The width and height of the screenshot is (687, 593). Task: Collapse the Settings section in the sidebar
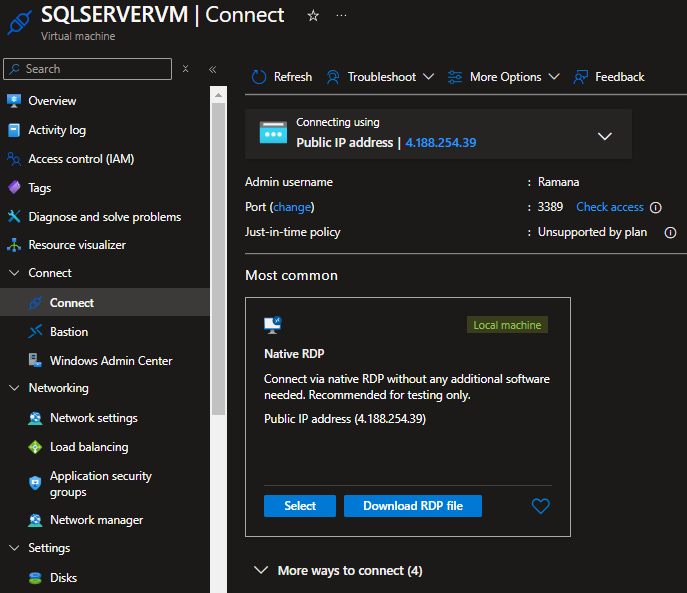(x=14, y=548)
